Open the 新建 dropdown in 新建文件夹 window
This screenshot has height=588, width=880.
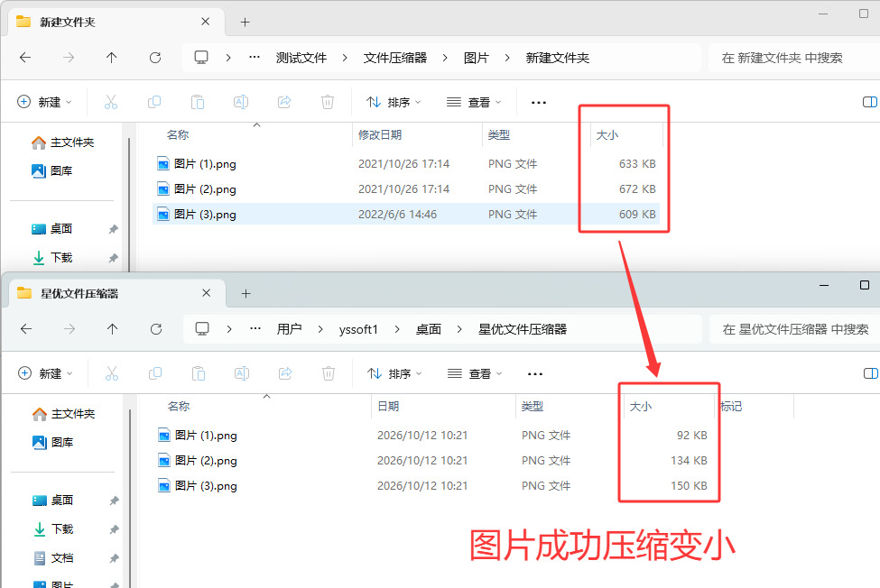45,102
